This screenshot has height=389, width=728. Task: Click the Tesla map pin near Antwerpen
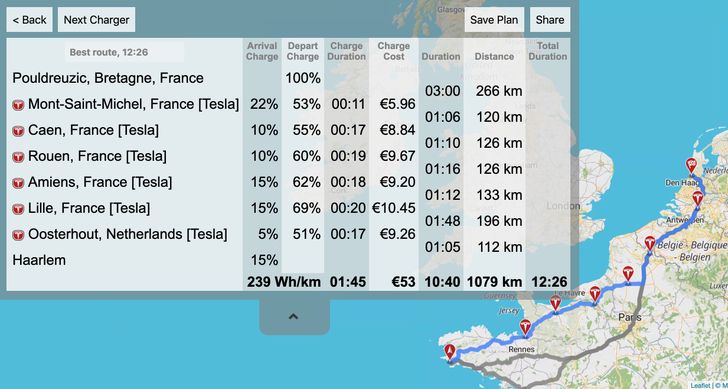point(697,199)
